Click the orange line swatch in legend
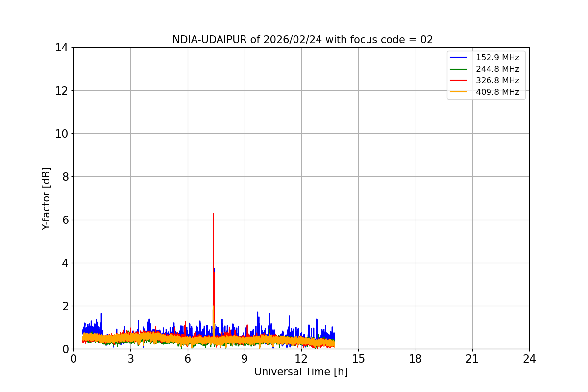 [459, 92]
